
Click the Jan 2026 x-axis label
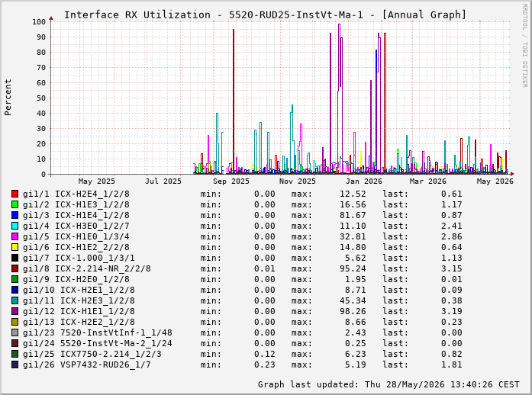click(364, 181)
